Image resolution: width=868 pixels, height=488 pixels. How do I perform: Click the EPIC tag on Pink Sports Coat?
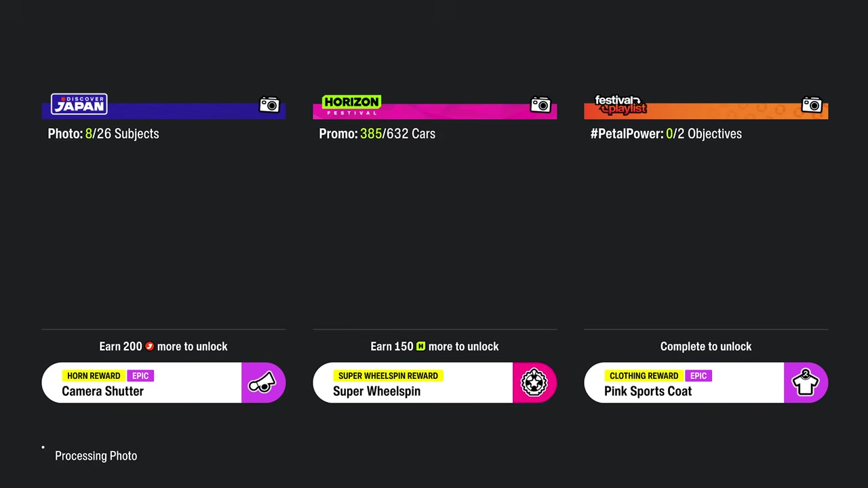(x=698, y=375)
